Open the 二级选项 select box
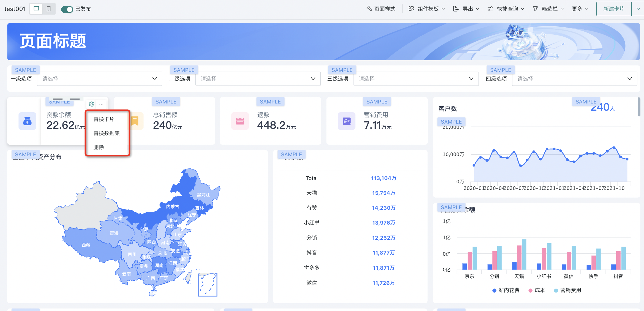The width and height of the screenshot is (644, 311). [x=258, y=79]
